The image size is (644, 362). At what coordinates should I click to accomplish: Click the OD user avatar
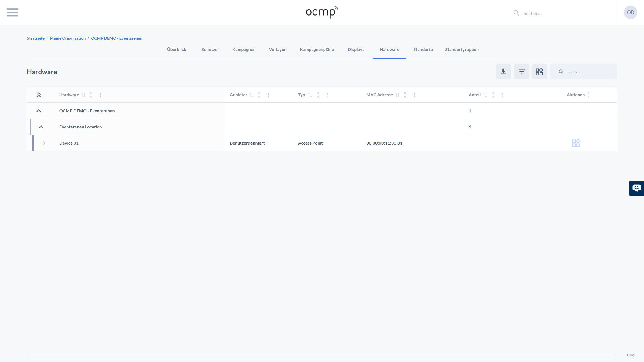coord(630,12)
